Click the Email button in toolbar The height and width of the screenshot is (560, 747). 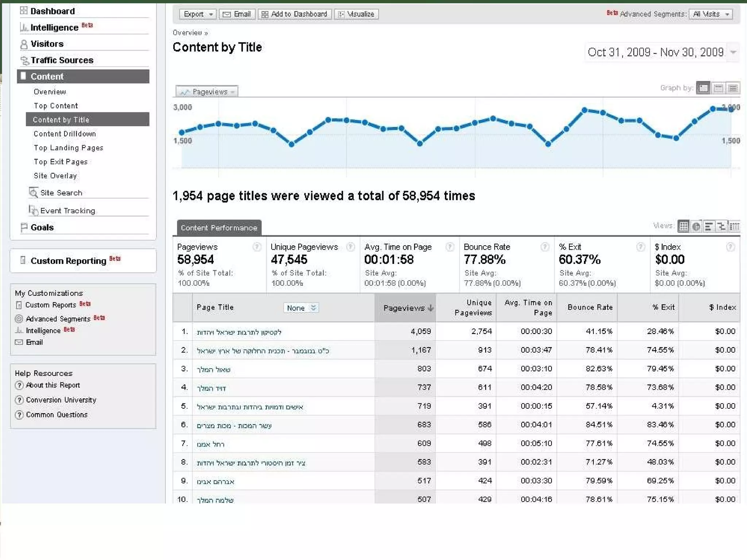(237, 14)
